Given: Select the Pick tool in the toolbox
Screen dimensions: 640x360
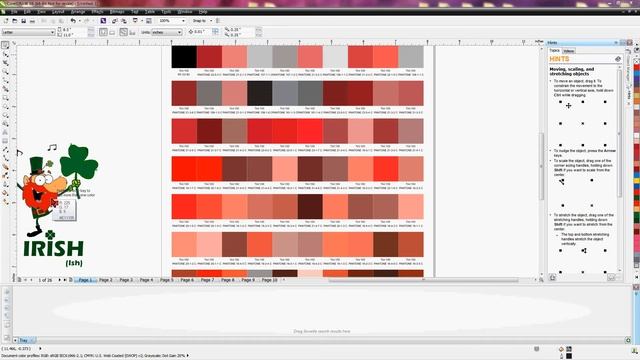Looking at the screenshot, I should point(6,45).
